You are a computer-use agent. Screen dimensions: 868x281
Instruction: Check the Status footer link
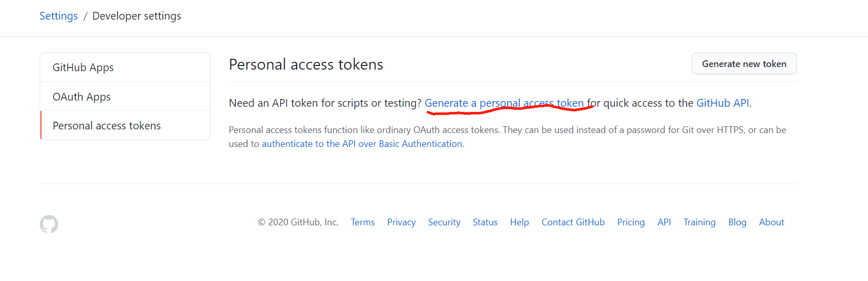click(x=485, y=222)
